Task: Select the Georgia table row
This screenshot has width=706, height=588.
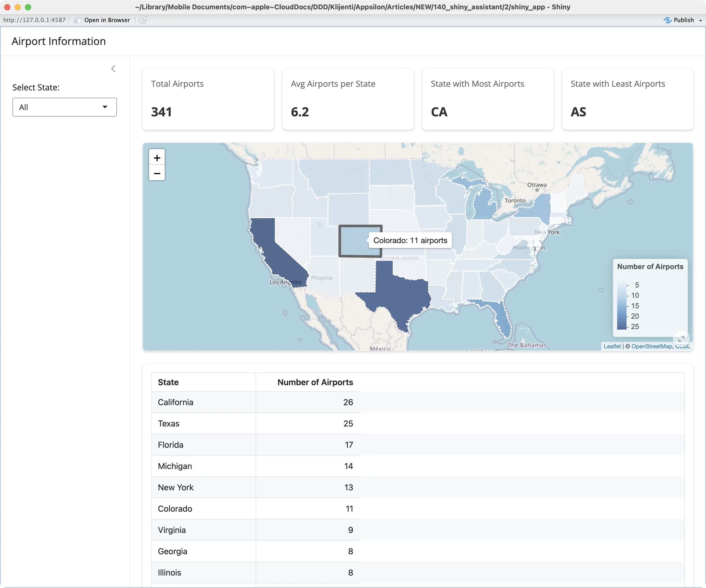Action: point(418,551)
